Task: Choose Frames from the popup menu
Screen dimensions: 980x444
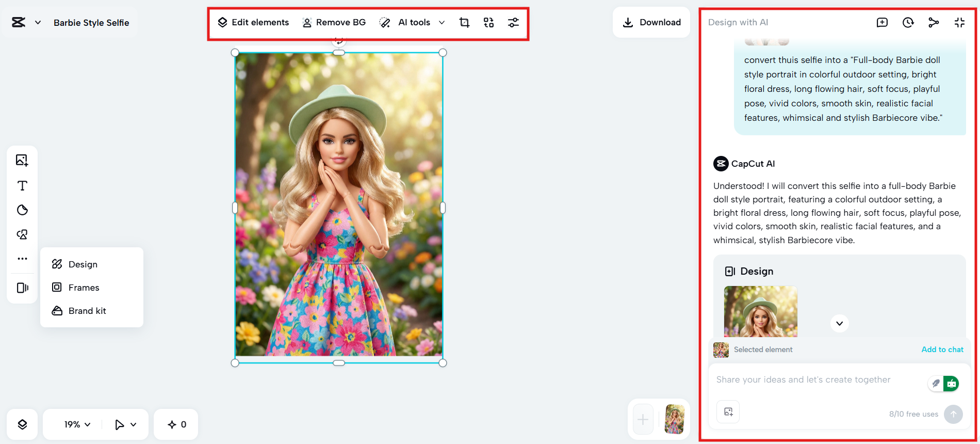Action: (x=92, y=288)
